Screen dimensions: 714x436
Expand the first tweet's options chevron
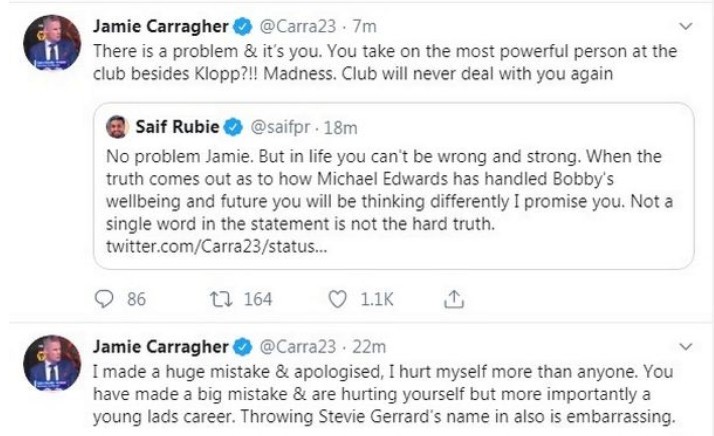[684, 24]
